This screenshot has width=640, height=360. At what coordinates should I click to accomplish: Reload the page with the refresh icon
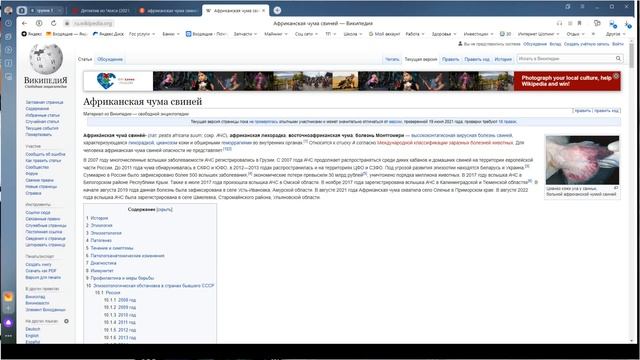53,23
